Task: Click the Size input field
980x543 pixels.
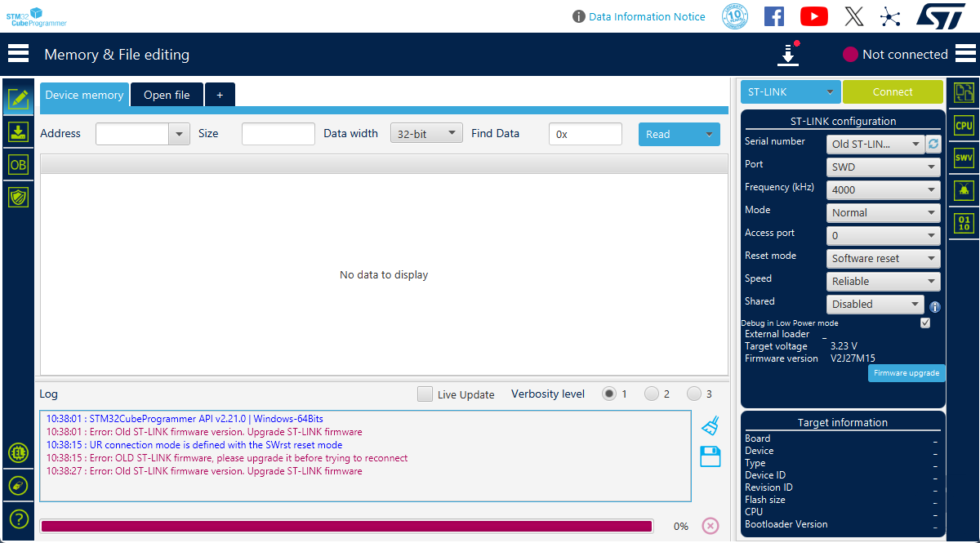Action: pyautogui.click(x=278, y=134)
